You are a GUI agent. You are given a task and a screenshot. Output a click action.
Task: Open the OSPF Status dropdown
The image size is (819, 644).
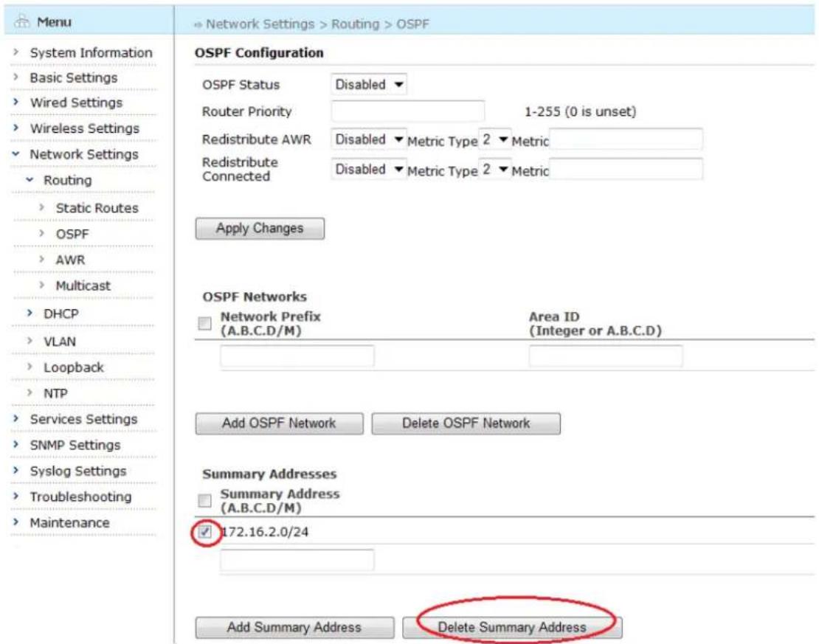[x=369, y=84]
